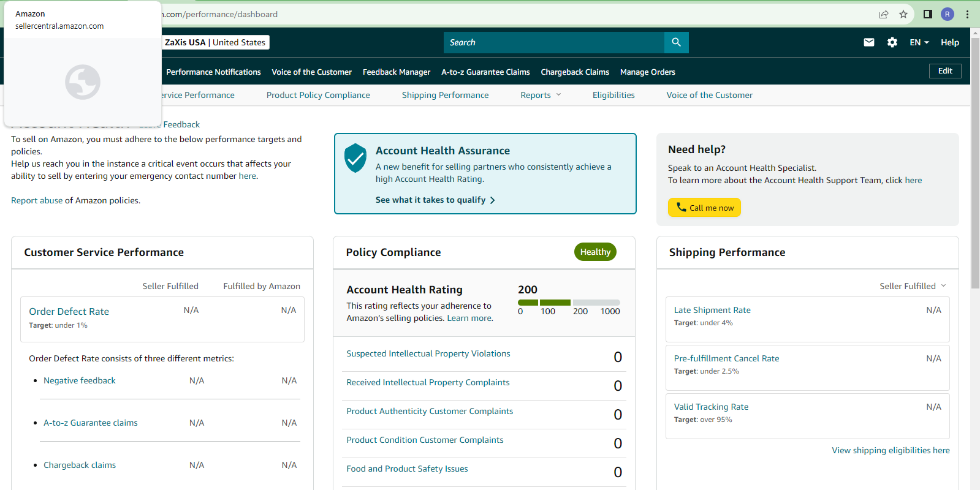Click the search magnifier button

(x=676, y=42)
